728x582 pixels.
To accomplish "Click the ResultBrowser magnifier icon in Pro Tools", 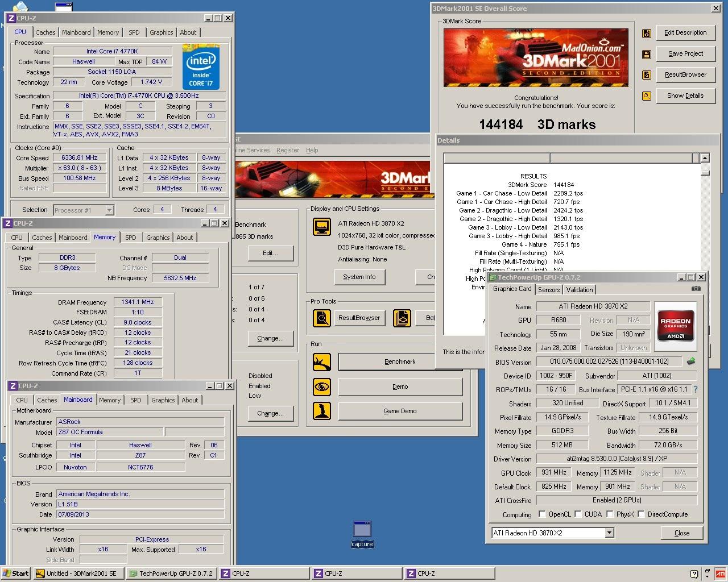I will pyautogui.click(x=322, y=318).
